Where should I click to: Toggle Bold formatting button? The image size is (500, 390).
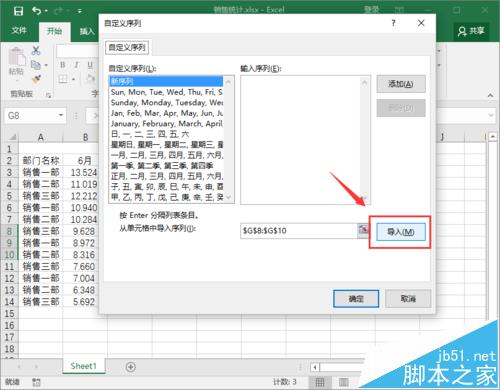[63, 65]
